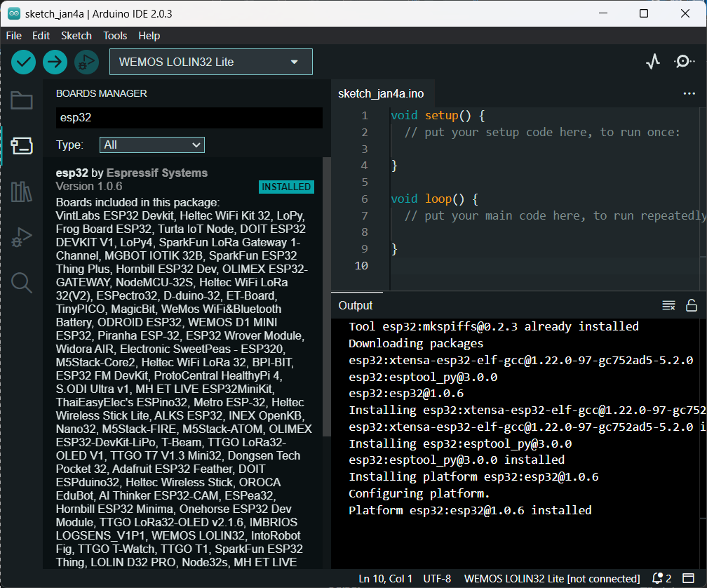Image resolution: width=707 pixels, height=588 pixels.
Task: Click 'Tool esp32:mkspiffs@0.2.3 already installed' line
Action: coord(494,326)
